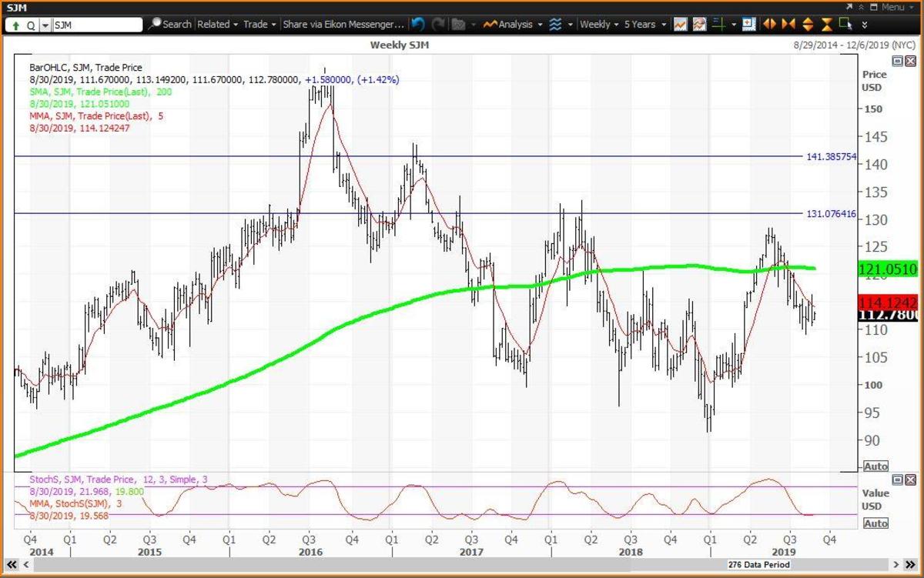Image resolution: width=924 pixels, height=578 pixels.
Task: Click the line chart type icon
Action: click(681, 25)
